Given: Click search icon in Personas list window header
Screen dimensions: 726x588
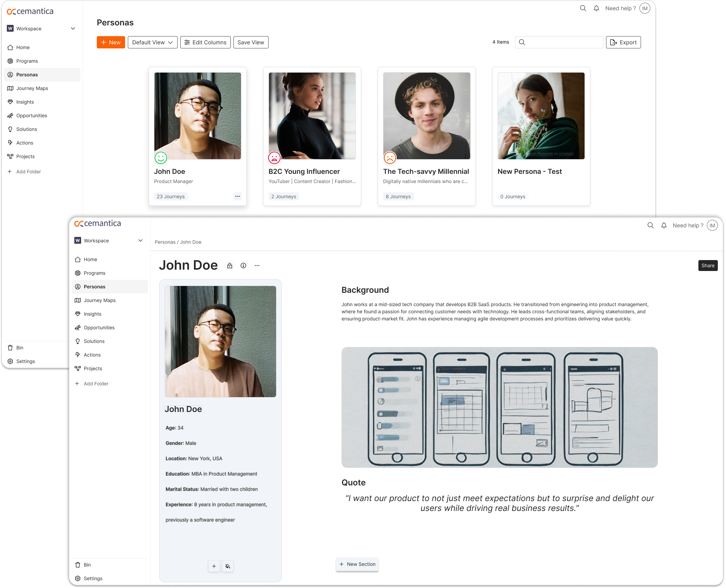Looking at the screenshot, I should click(583, 8).
